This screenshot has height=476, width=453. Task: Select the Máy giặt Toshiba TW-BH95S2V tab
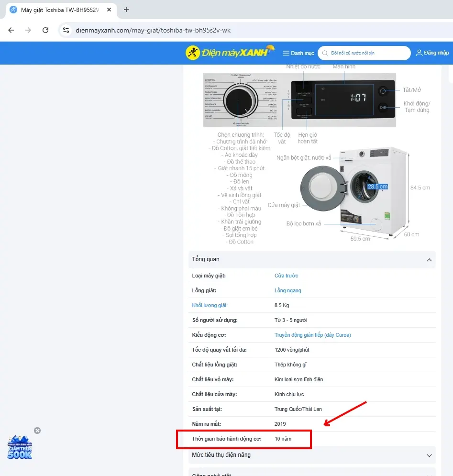pyautogui.click(x=60, y=10)
